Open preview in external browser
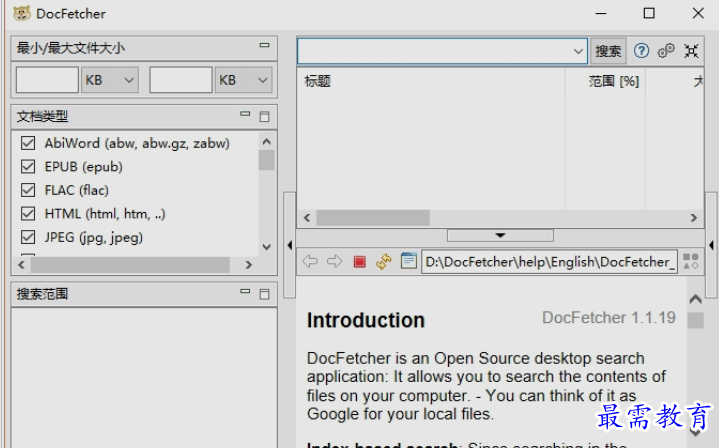 coord(408,261)
